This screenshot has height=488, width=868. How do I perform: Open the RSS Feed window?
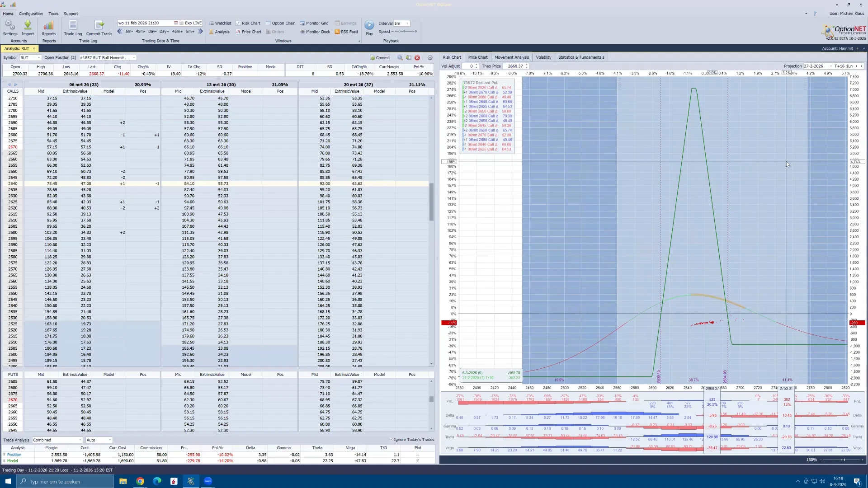click(x=346, y=32)
